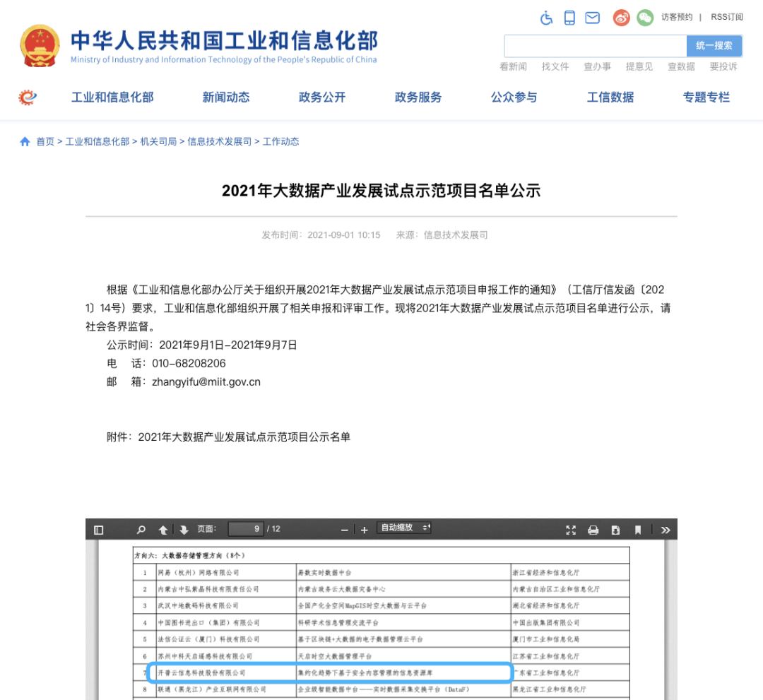Open the 政务公开 menu

coord(322,97)
